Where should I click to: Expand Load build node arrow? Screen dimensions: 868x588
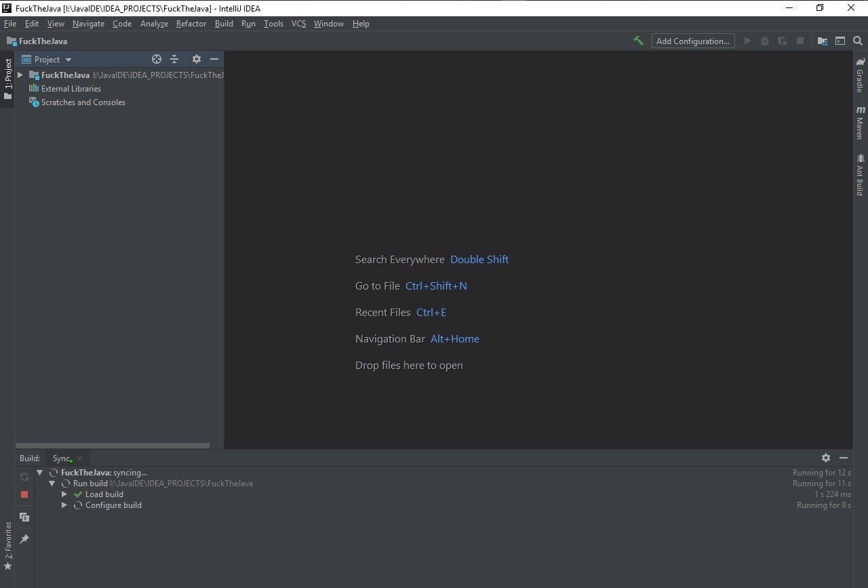[x=64, y=494]
